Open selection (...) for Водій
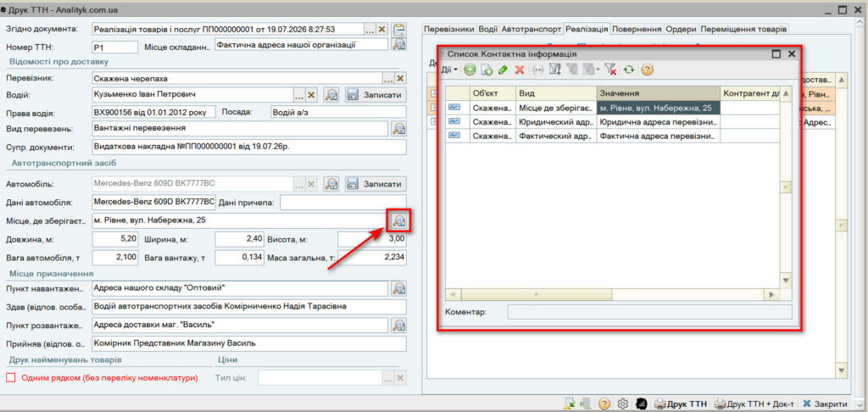This screenshot has height=412, width=868. [x=299, y=95]
